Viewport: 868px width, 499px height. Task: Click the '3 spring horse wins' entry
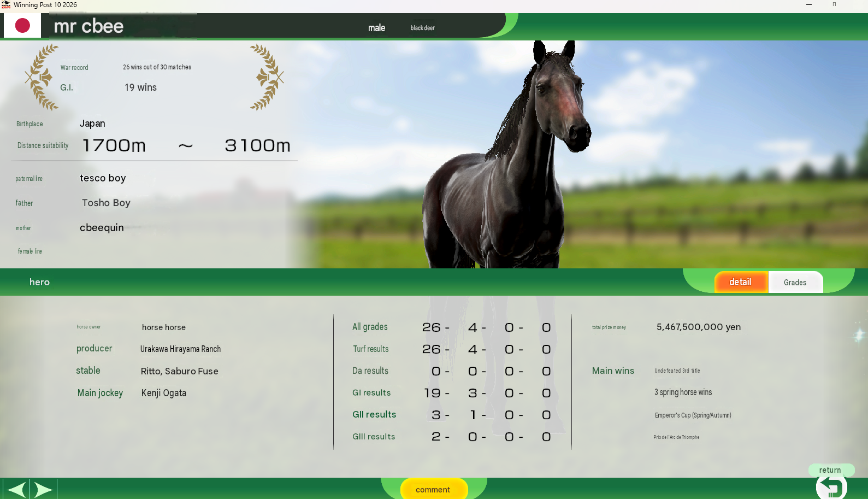tap(683, 392)
